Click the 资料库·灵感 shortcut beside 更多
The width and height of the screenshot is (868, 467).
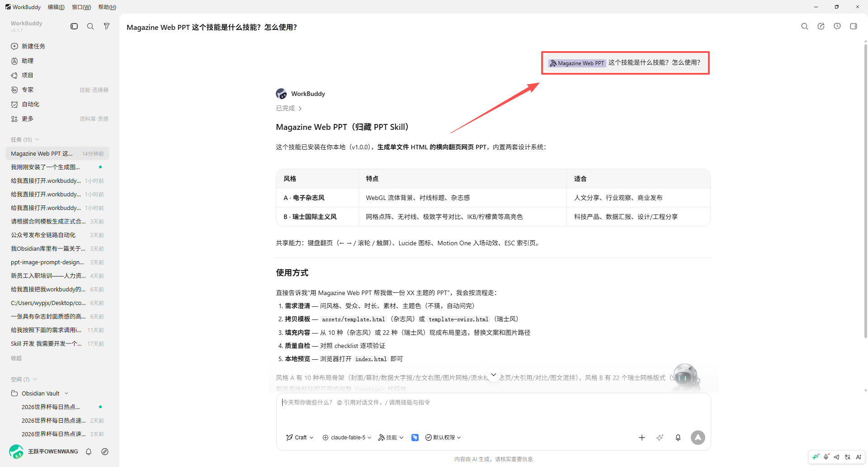[x=94, y=119]
